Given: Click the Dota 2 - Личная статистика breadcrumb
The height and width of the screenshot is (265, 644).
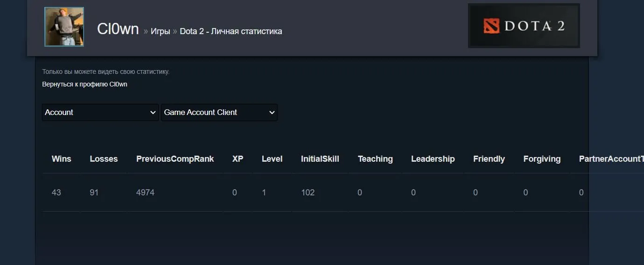Looking at the screenshot, I should coord(231,32).
